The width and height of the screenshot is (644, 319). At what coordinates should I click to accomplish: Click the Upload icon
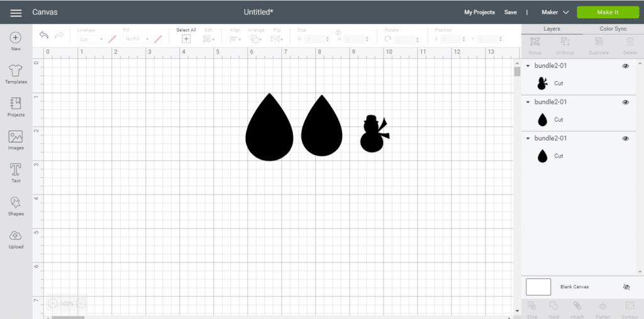(x=16, y=238)
